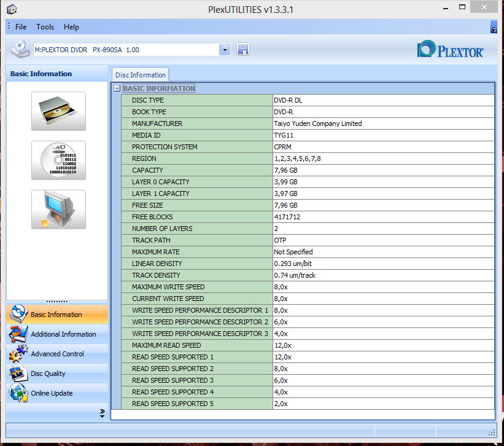
Task: Click the LAYER 0 CAPACITY value 3,99 GB
Action: coord(285,182)
